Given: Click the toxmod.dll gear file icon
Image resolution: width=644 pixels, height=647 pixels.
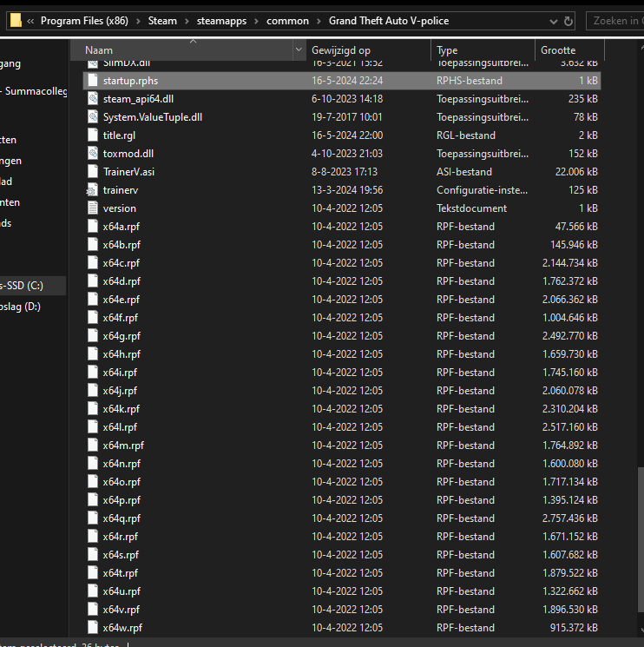Looking at the screenshot, I should (x=94, y=154).
